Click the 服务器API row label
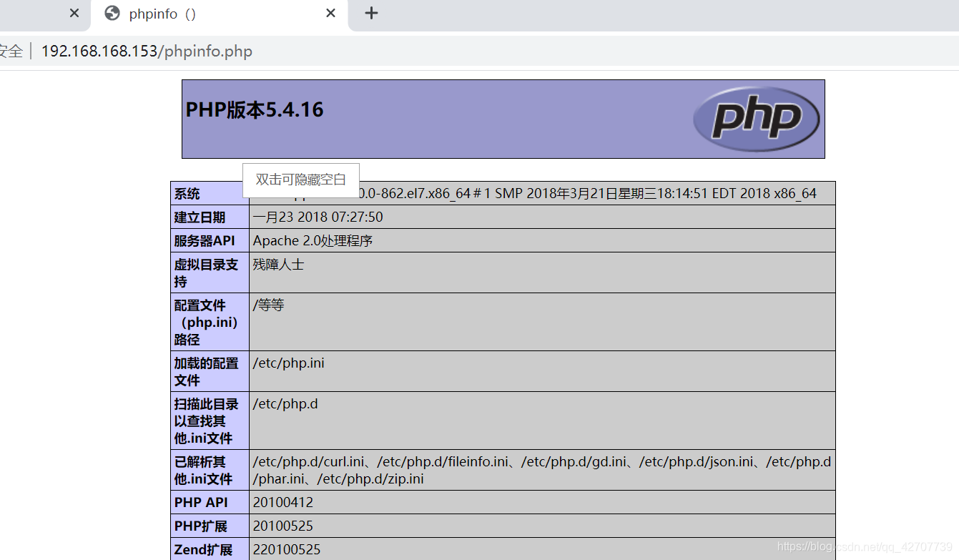 point(210,240)
